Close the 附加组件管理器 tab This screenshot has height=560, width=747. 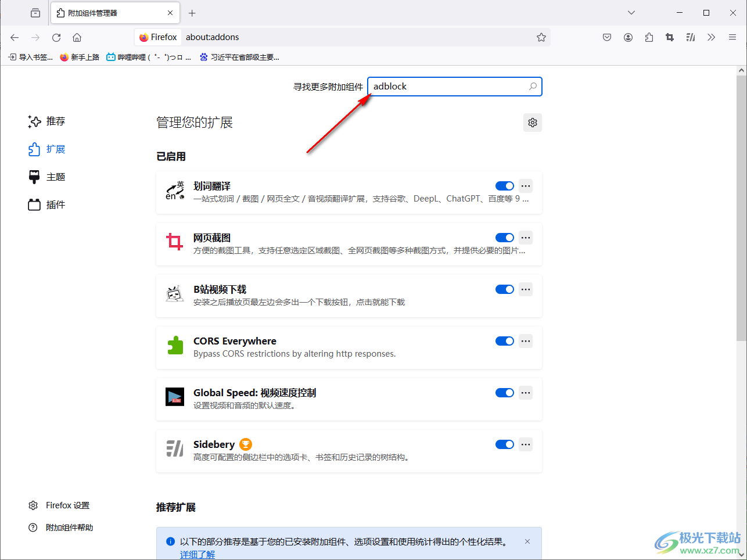[170, 13]
